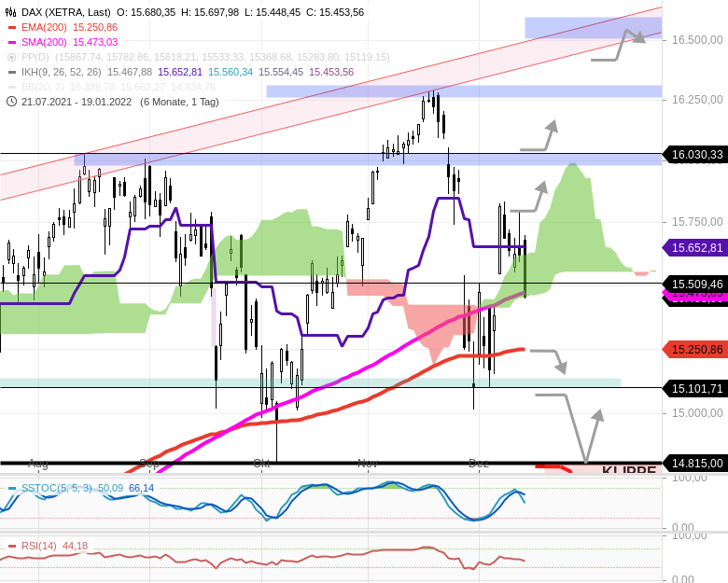Click the RSI(14) indicator label
Screen dimensions: 728x583
[x=39, y=546]
